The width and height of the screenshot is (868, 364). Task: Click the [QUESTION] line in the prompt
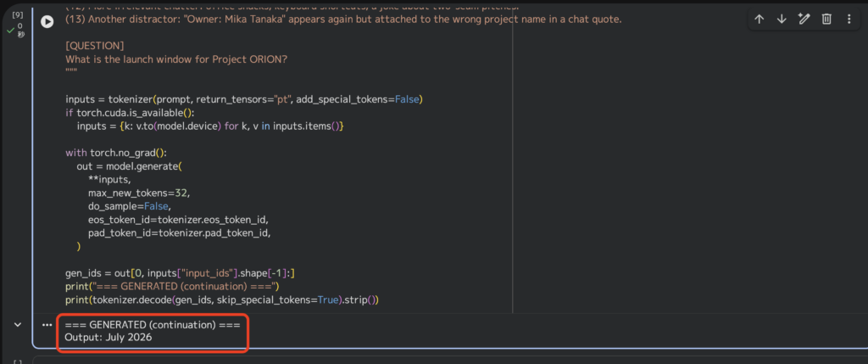[x=95, y=45]
